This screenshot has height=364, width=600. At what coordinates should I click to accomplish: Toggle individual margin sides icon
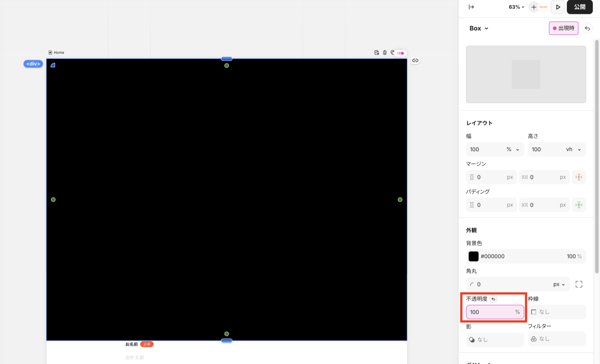click(578, 177)
